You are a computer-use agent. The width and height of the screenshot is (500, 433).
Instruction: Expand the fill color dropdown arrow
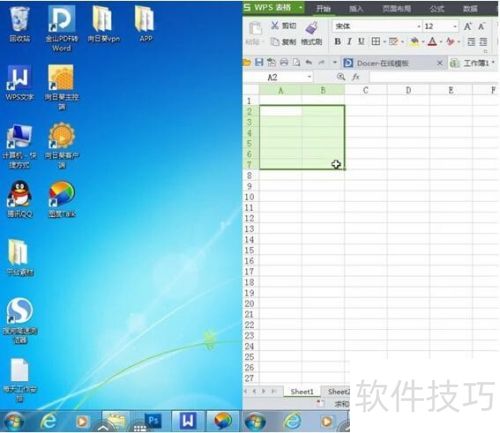pyautogui.click(x=423, y=42)
